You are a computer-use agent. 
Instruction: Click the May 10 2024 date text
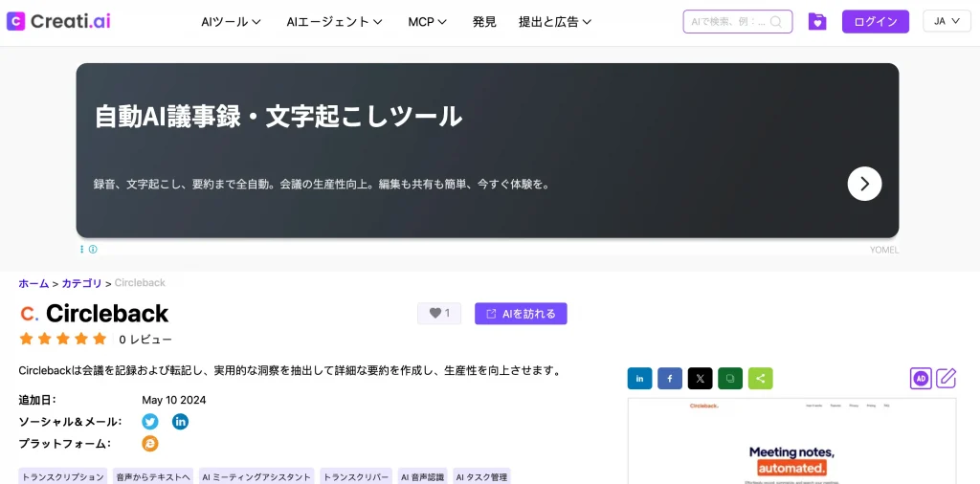click(x=174, y=400)
